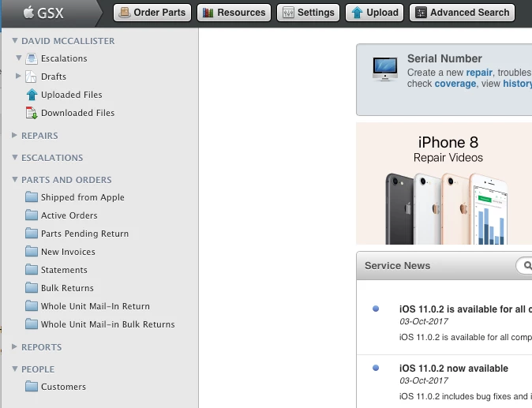Select Uploaded Files in sidebar

pos(72,95)
